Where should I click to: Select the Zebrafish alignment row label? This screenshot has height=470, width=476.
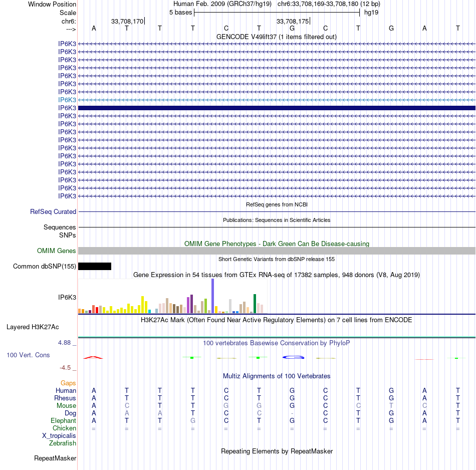point(63,443)
